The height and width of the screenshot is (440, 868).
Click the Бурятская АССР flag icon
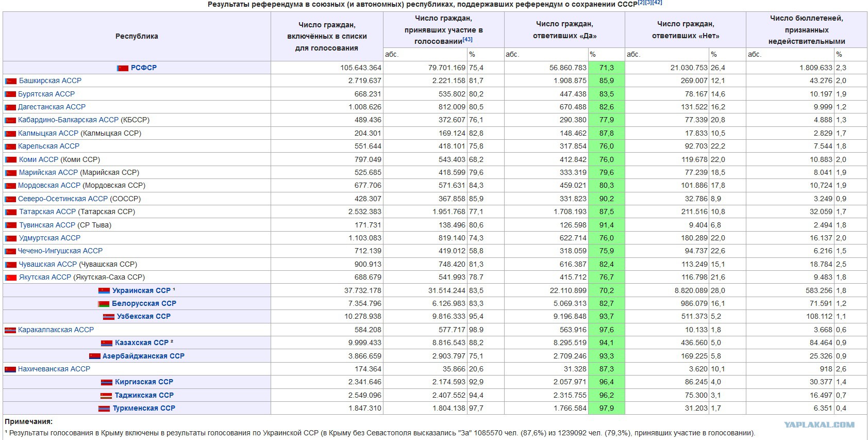pos(11,94)
